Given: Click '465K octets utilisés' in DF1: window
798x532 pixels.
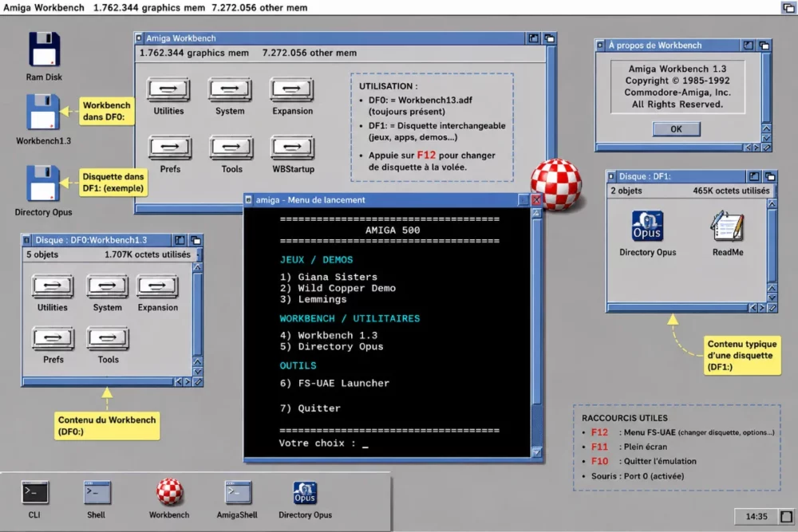Looking at the screenshot, I should coord(731,191).
